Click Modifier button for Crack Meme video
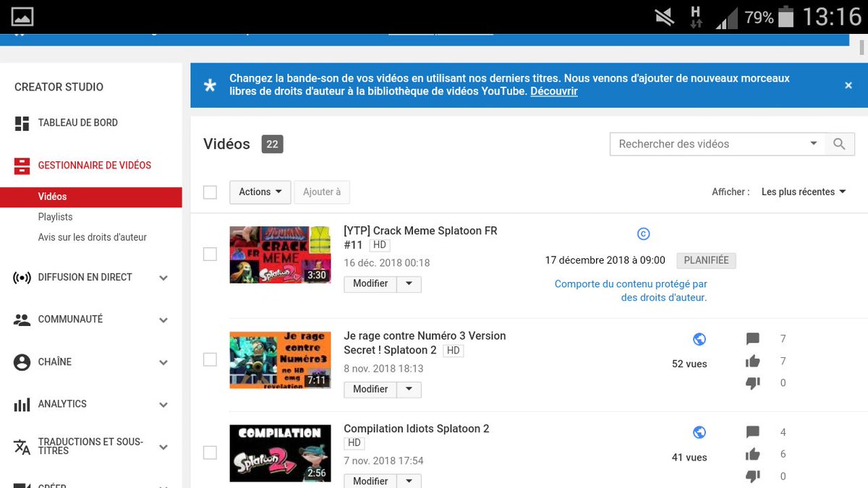Viewport: 868px width, 488px height. (370, 284)
